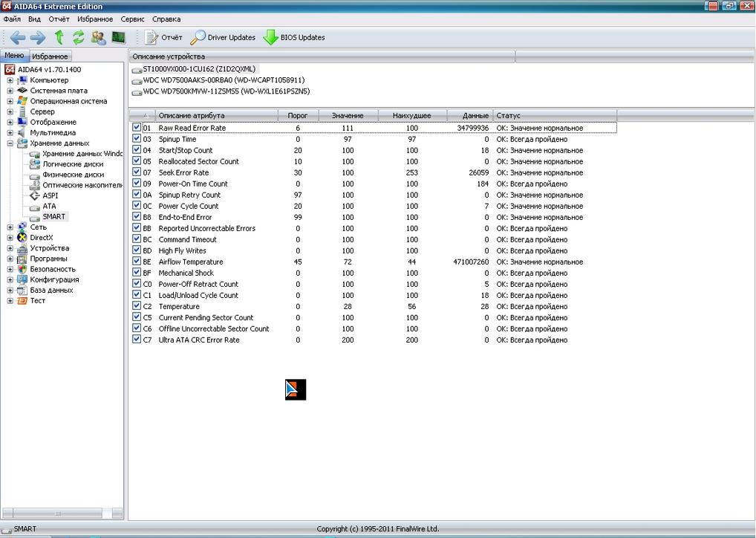Open the Отчёт menu in menu bar

pos(59,19)
